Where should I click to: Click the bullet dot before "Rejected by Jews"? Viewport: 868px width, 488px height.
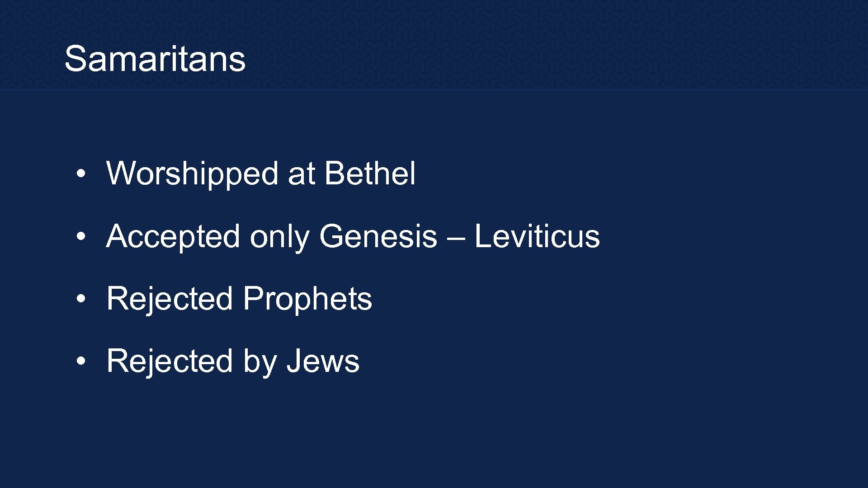80,361
